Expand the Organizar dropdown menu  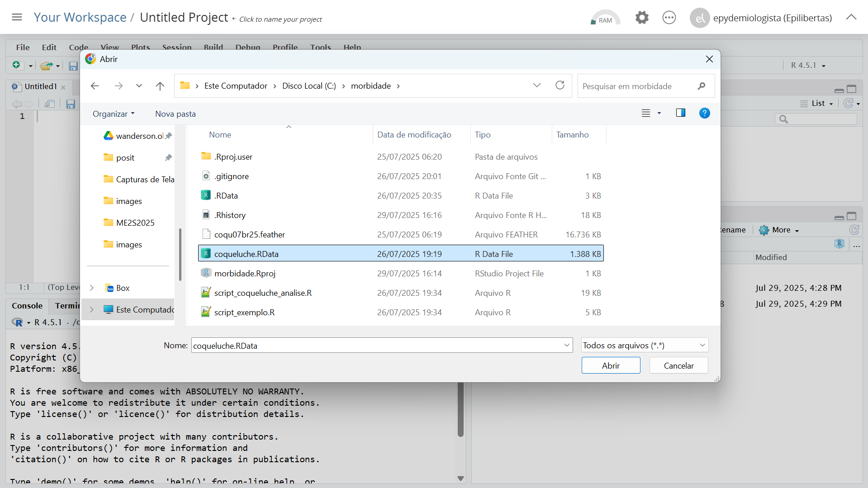pos(114,114)
